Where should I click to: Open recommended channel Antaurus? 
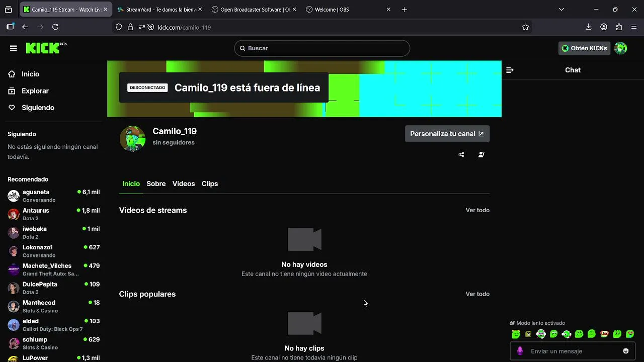coord(53,214)
